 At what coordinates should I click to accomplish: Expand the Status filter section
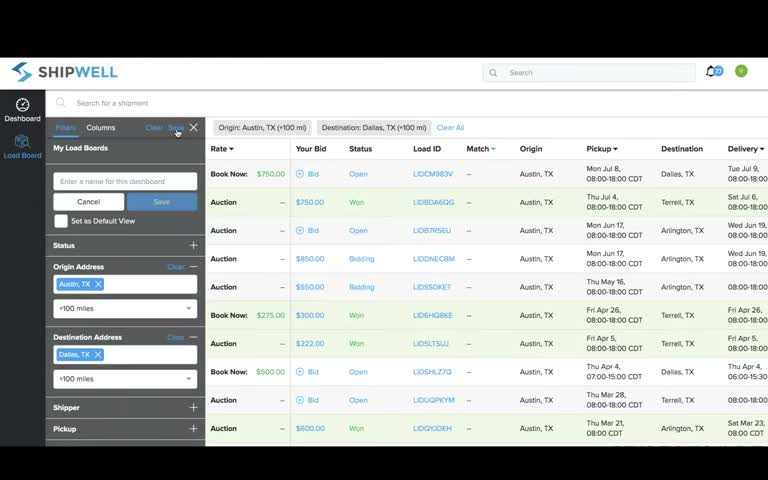[x=193, y=245]
